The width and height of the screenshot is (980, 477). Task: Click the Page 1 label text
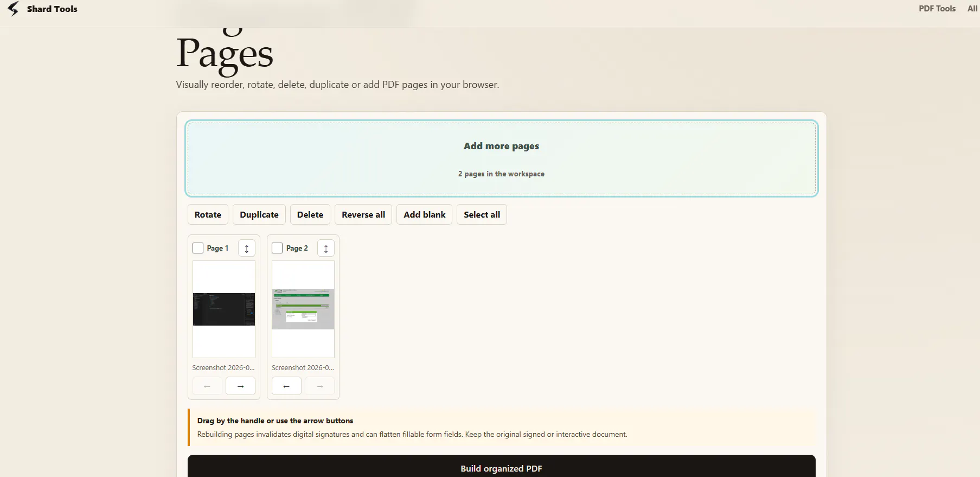pos(217,248)
